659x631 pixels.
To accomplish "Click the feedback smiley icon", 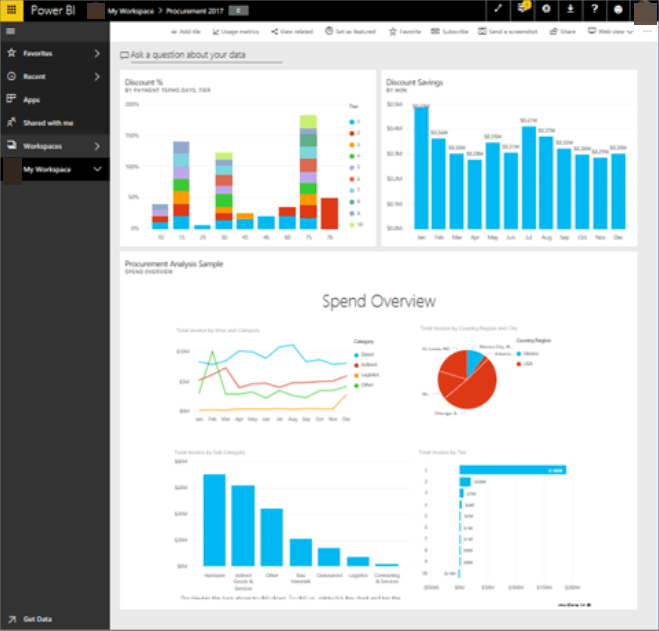I will (618, 9).
